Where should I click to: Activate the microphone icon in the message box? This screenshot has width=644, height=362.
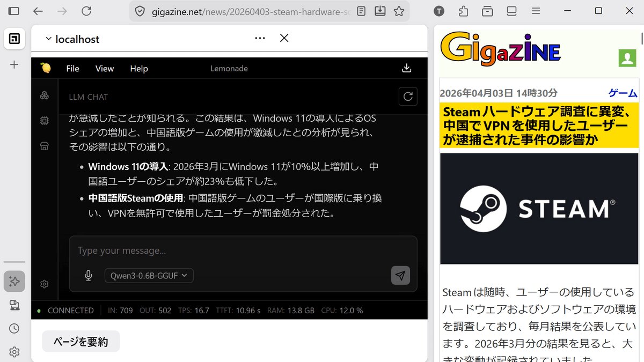coord(88,275)
